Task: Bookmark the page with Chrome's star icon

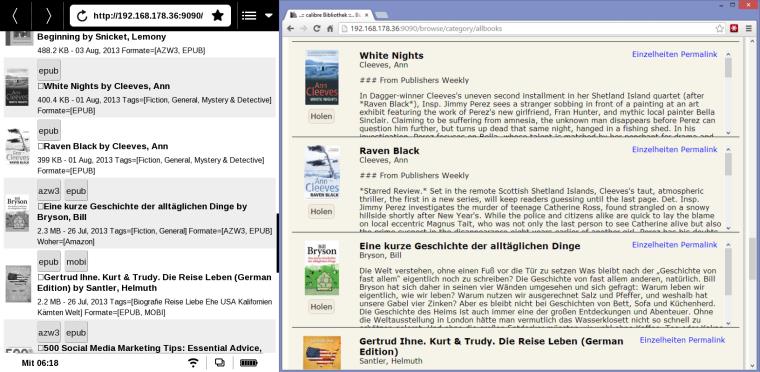Action: click(720, 29)
